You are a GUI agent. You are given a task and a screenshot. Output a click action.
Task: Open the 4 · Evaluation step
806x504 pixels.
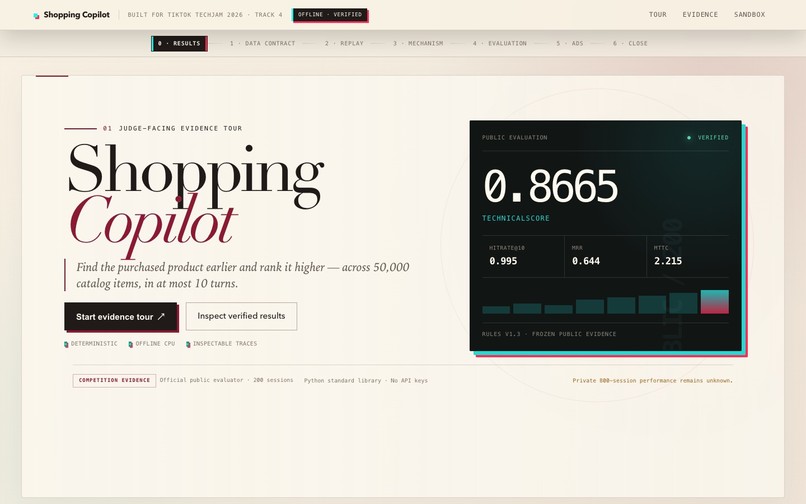[x=500, y=43]
